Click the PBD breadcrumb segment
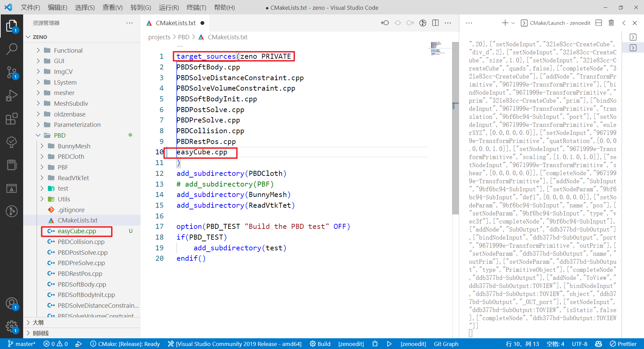Image resolution: width=644 pixels, height=349 pixels. click(184, 37)
